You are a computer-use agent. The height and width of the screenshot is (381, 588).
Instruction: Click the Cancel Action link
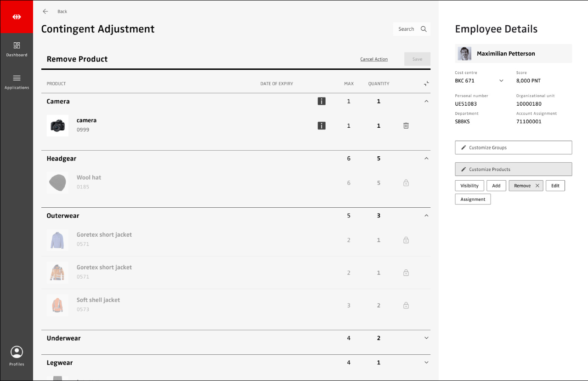point(373,59)
